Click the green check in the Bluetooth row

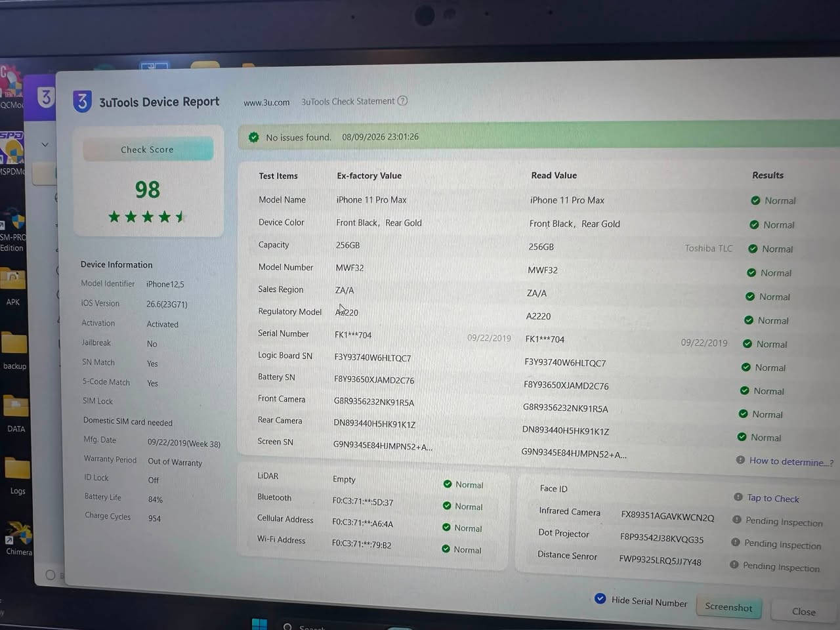tap(447, 505)
